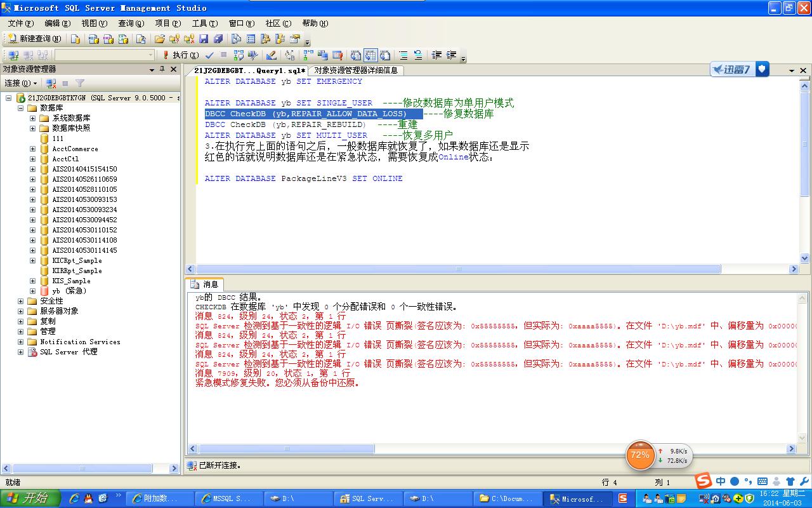Click the Internet Explorer quick launch icon
This screenshot has height=508, width=812.
pyautogui.click(x=75, y=498)
